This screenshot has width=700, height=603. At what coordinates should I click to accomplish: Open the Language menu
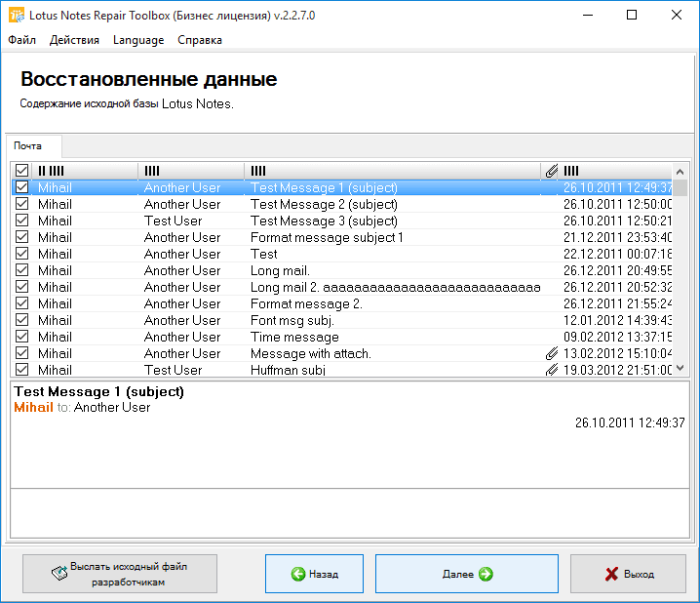pyautogui.click(x=138, y=40)
